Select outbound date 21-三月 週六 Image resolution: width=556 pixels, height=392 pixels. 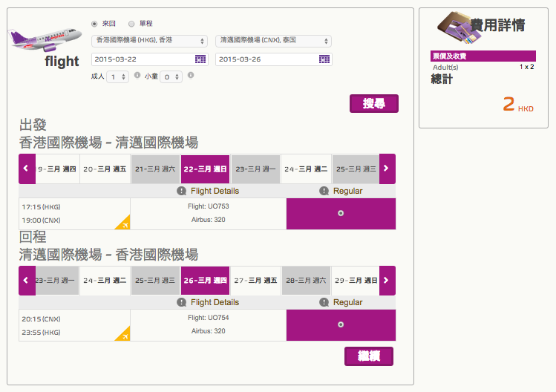point(155,169)
